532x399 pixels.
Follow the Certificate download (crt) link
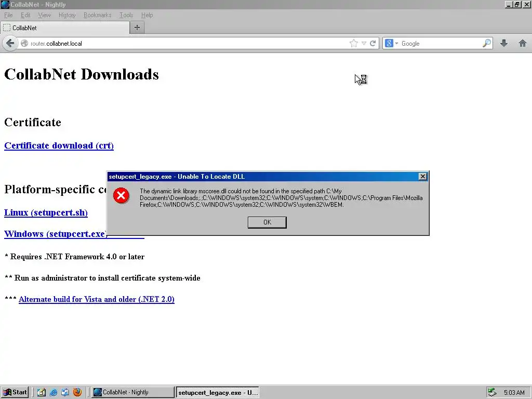point(59,145)
